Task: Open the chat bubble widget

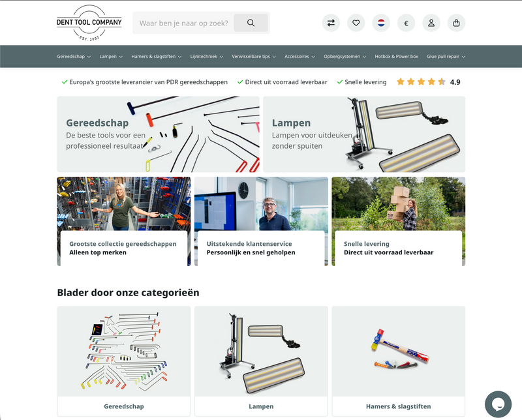Action: 498,404
